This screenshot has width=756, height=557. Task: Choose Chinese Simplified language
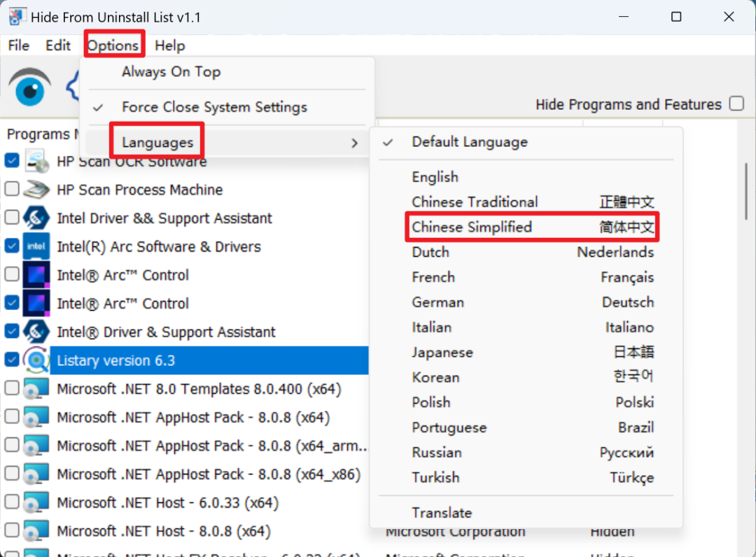coord(526,227)
